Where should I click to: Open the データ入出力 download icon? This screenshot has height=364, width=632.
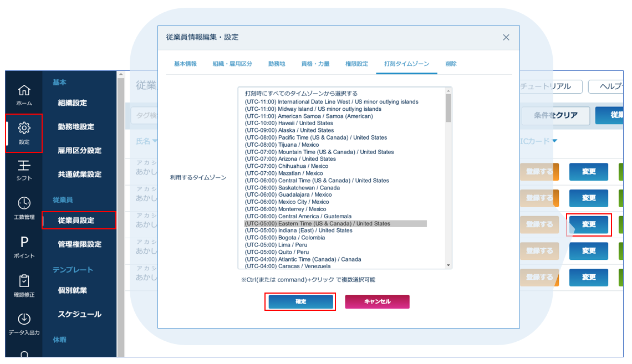[x=24, y=324]
